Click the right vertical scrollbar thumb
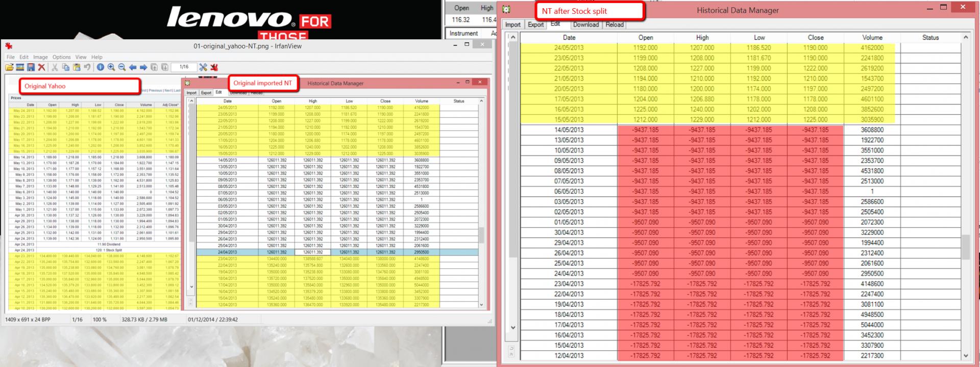Image resolution: width=980 pixels, height=367 pixels. [x=966, y=247]
